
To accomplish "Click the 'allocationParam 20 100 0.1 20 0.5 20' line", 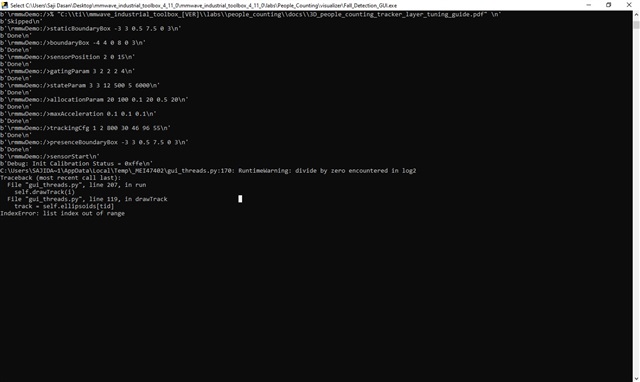I will pos(94,100).
